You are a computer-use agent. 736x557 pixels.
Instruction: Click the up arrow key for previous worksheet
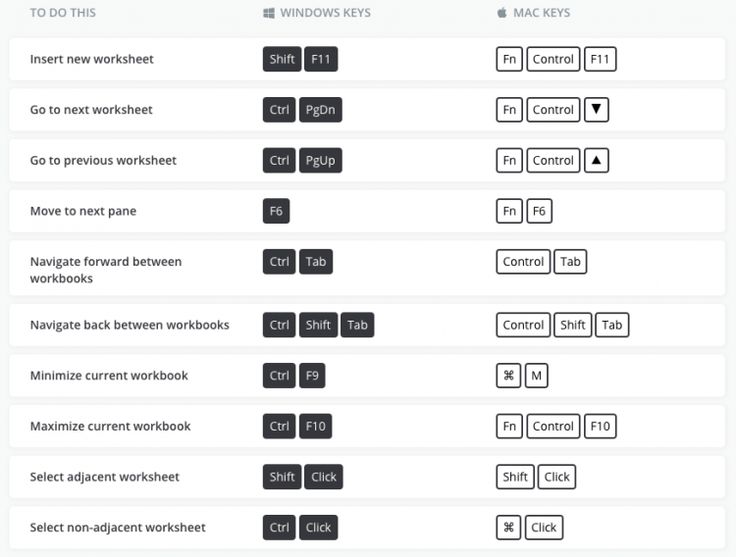597,160
